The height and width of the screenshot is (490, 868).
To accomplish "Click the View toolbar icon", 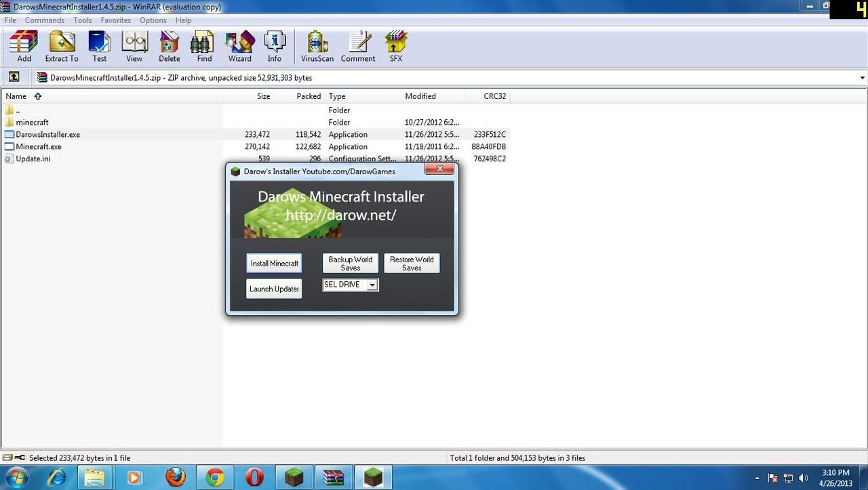I will pyautogui.click(x=134, y=46).
